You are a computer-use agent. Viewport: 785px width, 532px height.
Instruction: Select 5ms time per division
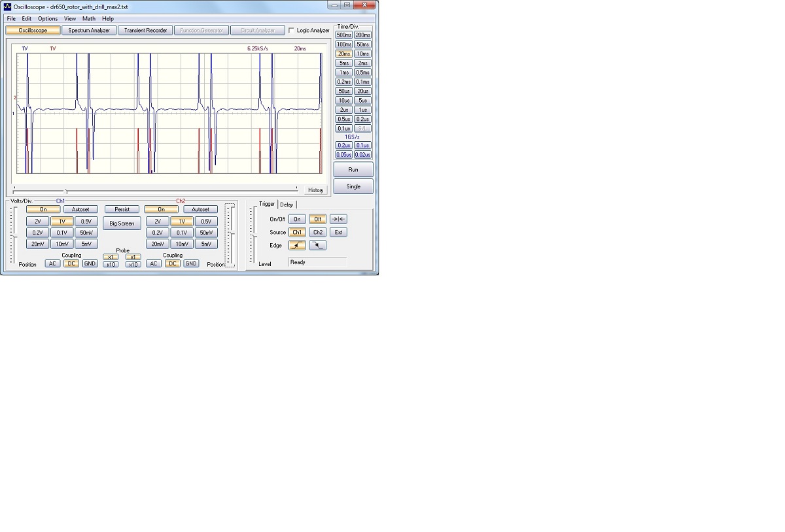coord(343,63)
